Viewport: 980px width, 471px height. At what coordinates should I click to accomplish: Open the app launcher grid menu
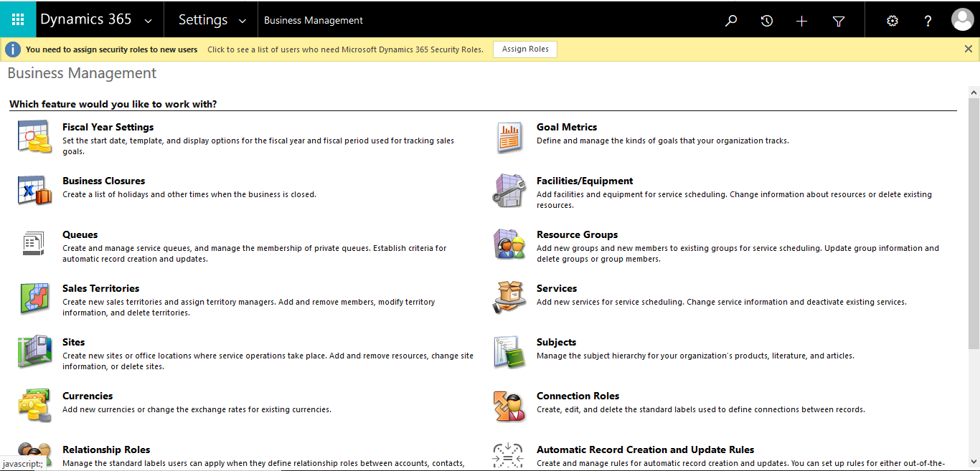(18, 19)
